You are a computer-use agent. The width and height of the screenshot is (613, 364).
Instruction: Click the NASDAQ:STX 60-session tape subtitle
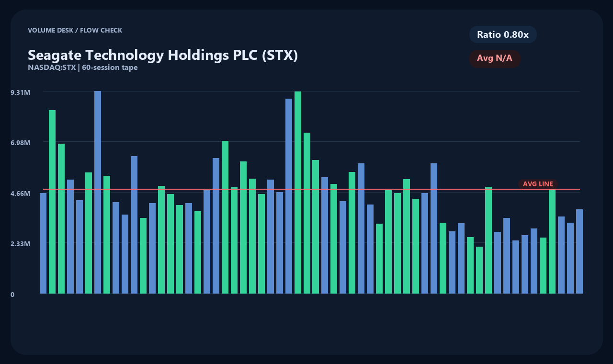coord(83,68)
